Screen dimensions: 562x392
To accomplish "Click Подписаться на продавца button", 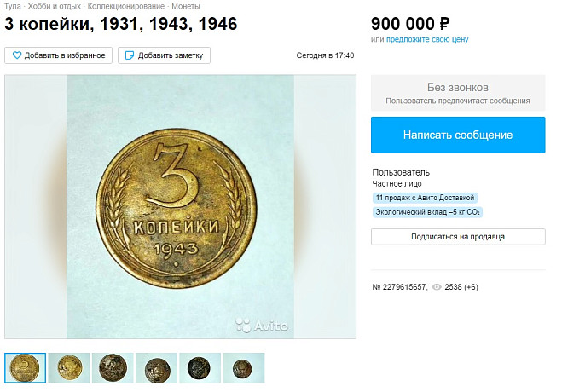I will pyautogui.click(x=458, y=237).
